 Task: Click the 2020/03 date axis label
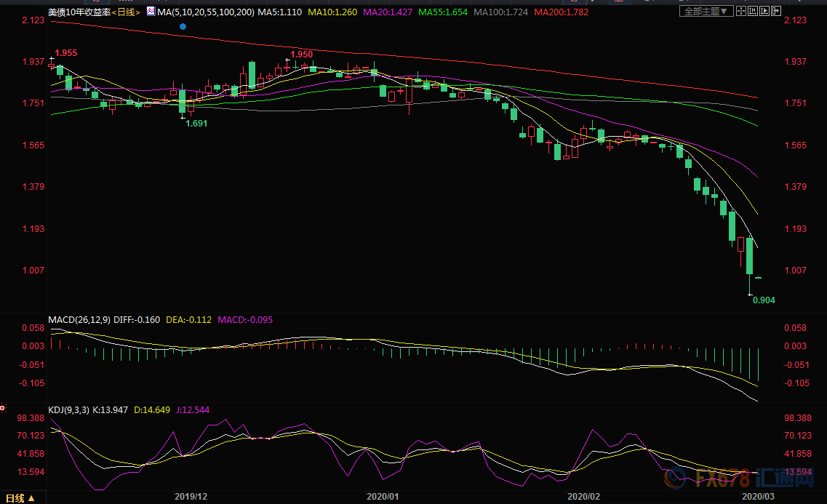click(x=758, y=497)
